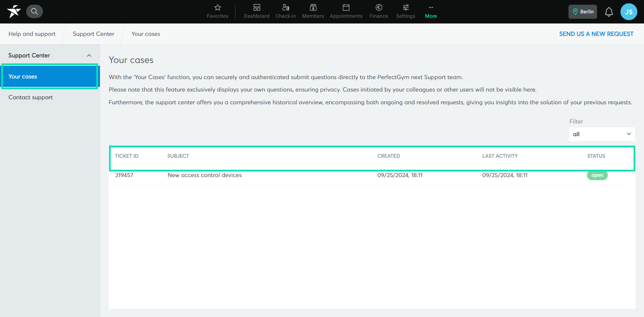Screen dimensions: 644x317
Task: Open Check-in from the top bar
Action: [x=285, y=11]
